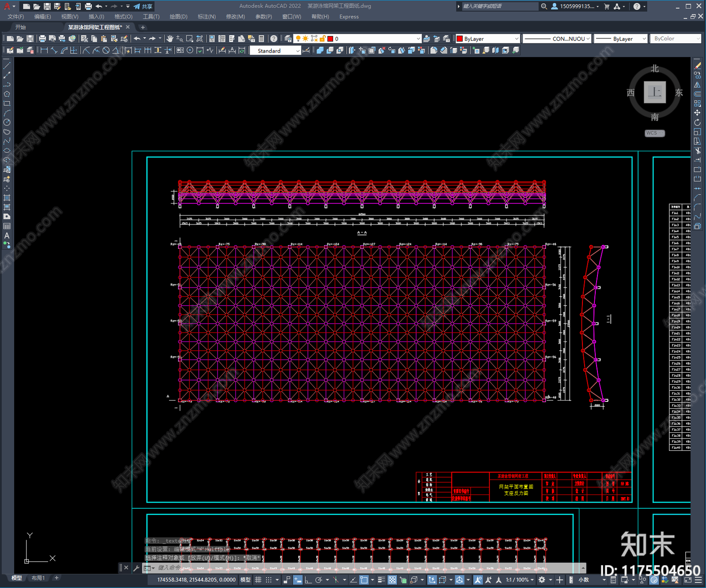The width and height of the screenshot is (706, 588).
Task: Click the 上 top face of the ViewCube
Action: pos(655,92)
